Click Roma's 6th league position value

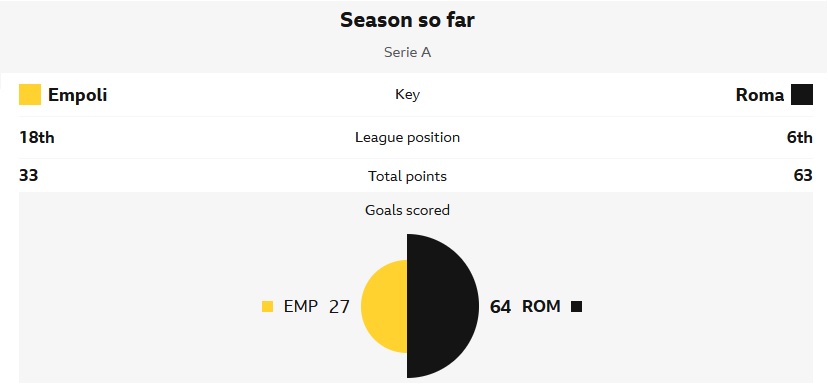(x=799, y=137)
